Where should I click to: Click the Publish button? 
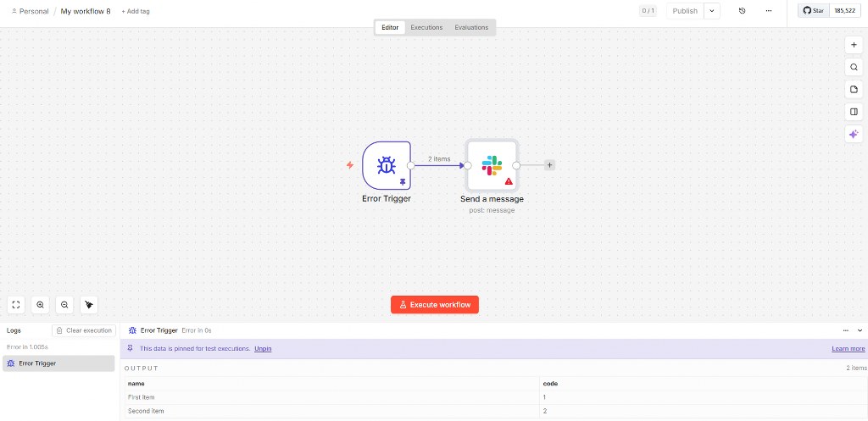[685, 11]
